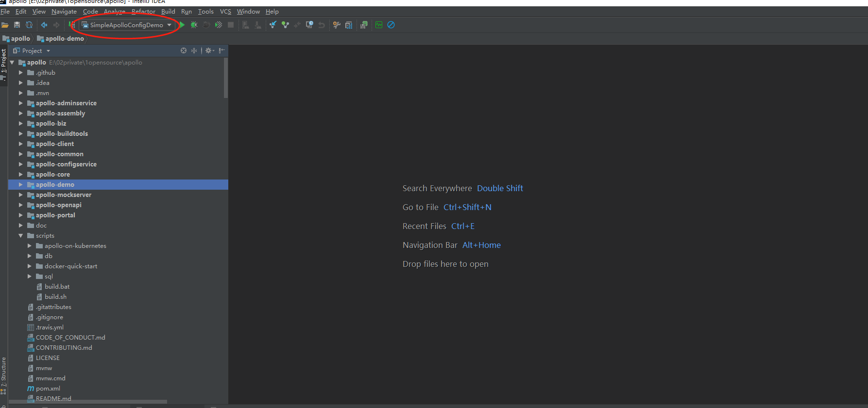Open the Navigate menu
This screenshot has height=408, width=868.
[x=64, y=12]
